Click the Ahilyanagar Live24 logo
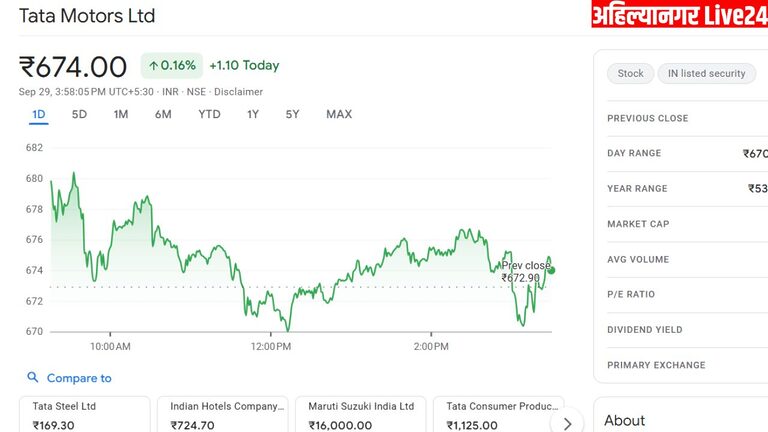 [679, 15]
